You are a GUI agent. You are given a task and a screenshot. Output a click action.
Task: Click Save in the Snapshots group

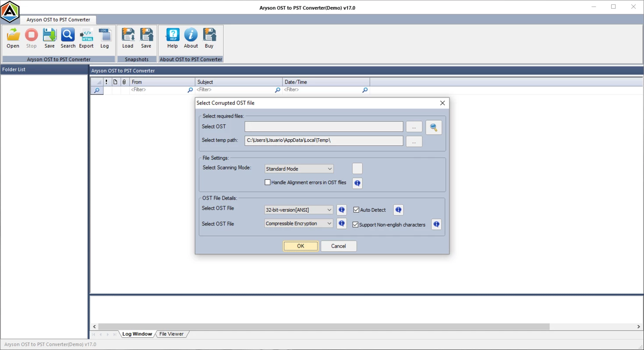[x=146, y=38]
